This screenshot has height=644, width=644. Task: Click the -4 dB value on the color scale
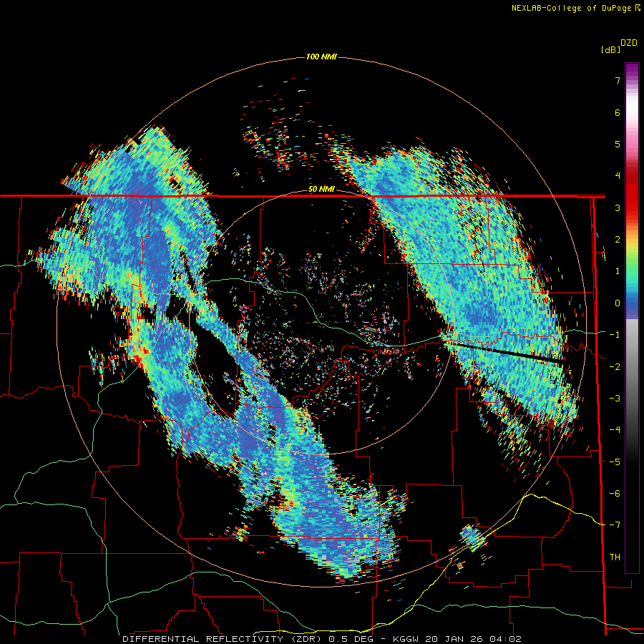[x=615, y=430]
